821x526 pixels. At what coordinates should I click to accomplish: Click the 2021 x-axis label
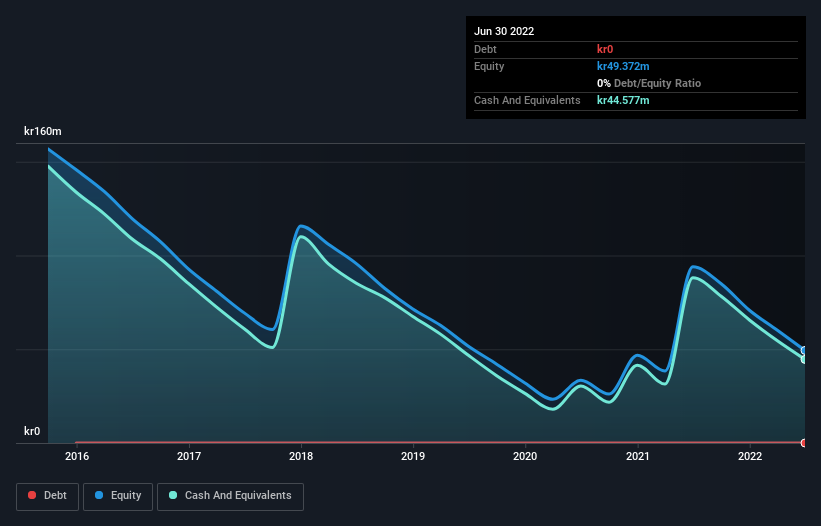638,456
